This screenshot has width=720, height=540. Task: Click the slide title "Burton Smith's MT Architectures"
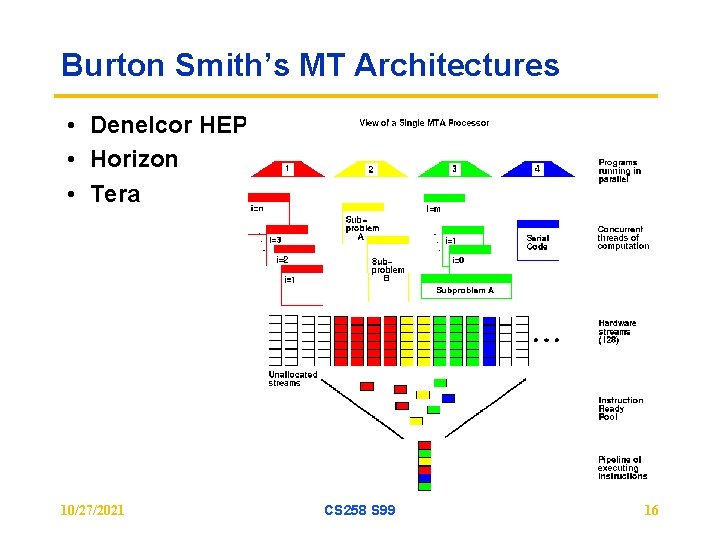310,65
